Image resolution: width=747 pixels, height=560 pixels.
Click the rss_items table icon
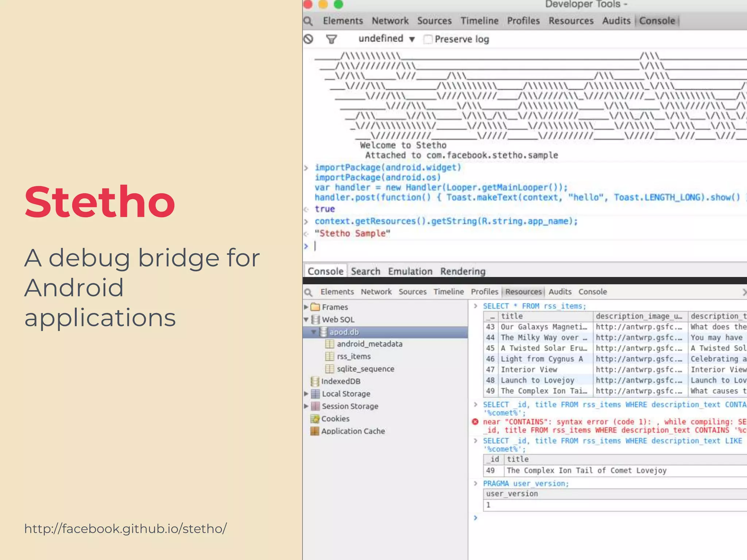330,357
